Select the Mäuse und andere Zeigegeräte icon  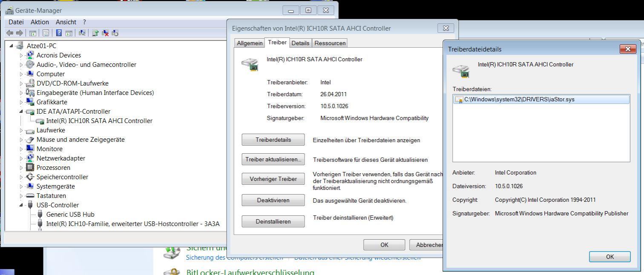[x=30, y=139]
